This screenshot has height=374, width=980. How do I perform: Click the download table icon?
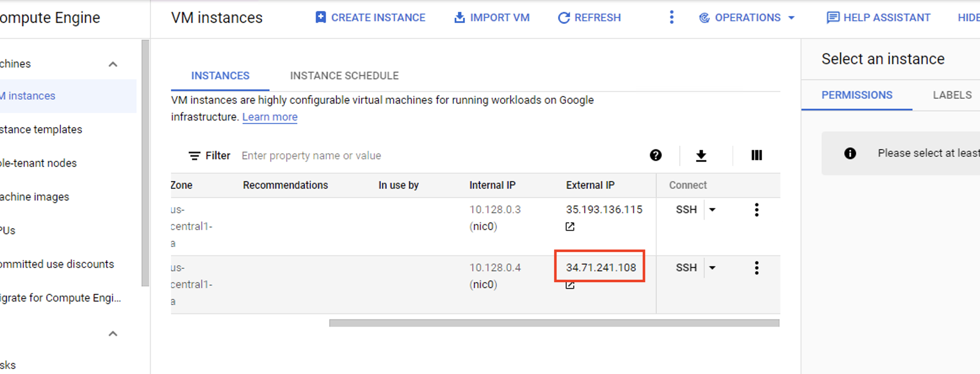click(701, 155)
